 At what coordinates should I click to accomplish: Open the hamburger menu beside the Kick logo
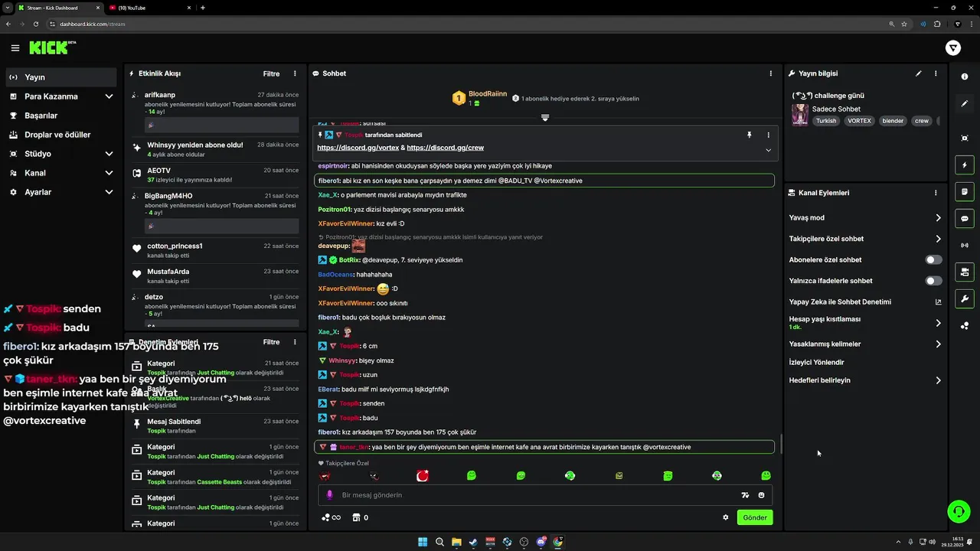click(x=15, y=48)
